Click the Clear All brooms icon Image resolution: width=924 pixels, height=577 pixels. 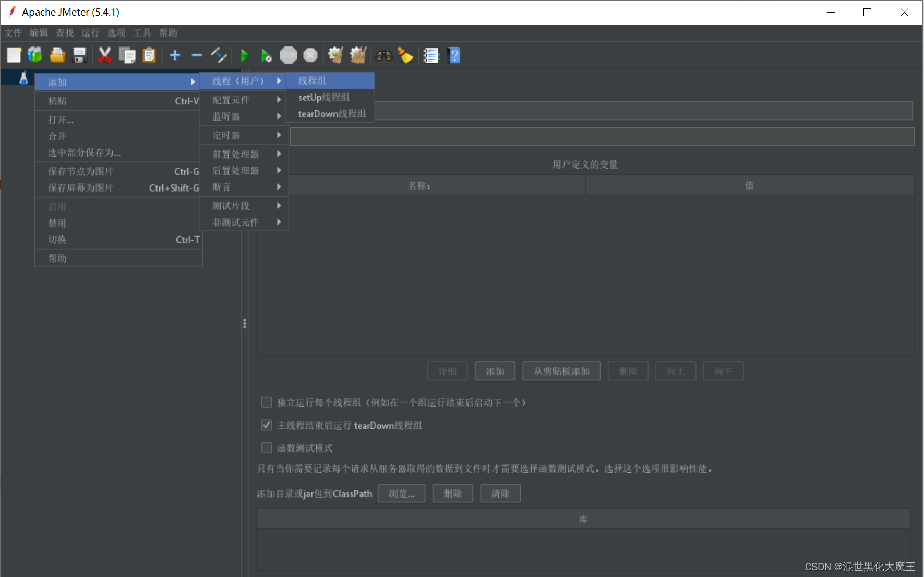point(358,55)
